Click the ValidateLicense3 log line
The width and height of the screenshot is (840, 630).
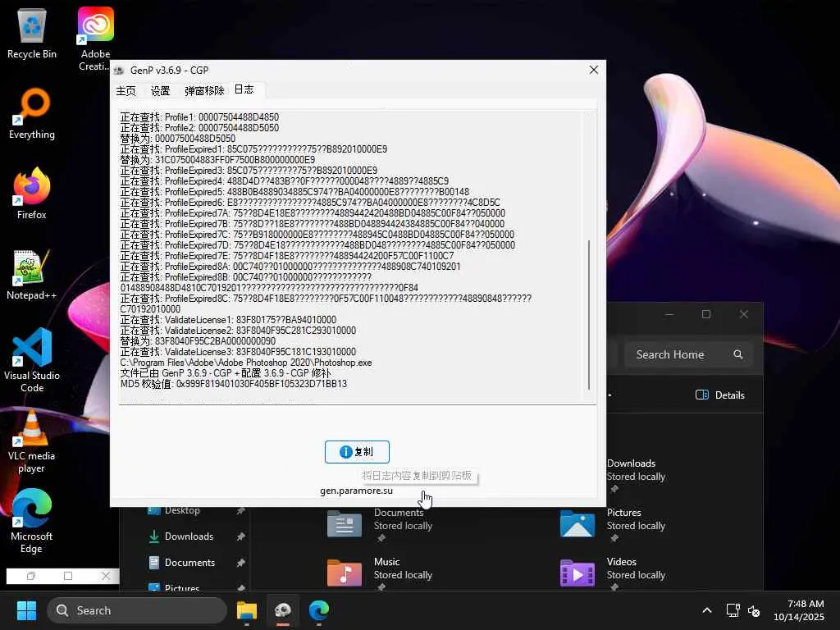238,352
